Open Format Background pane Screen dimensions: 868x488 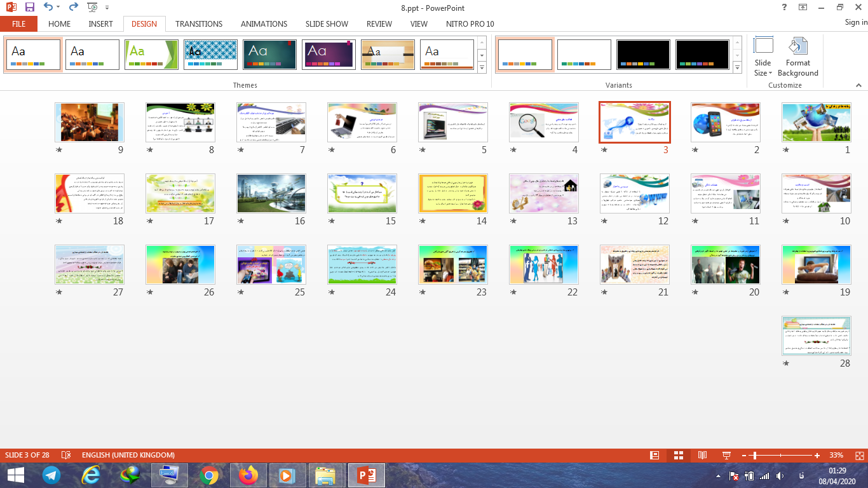[x=797, y=57]
